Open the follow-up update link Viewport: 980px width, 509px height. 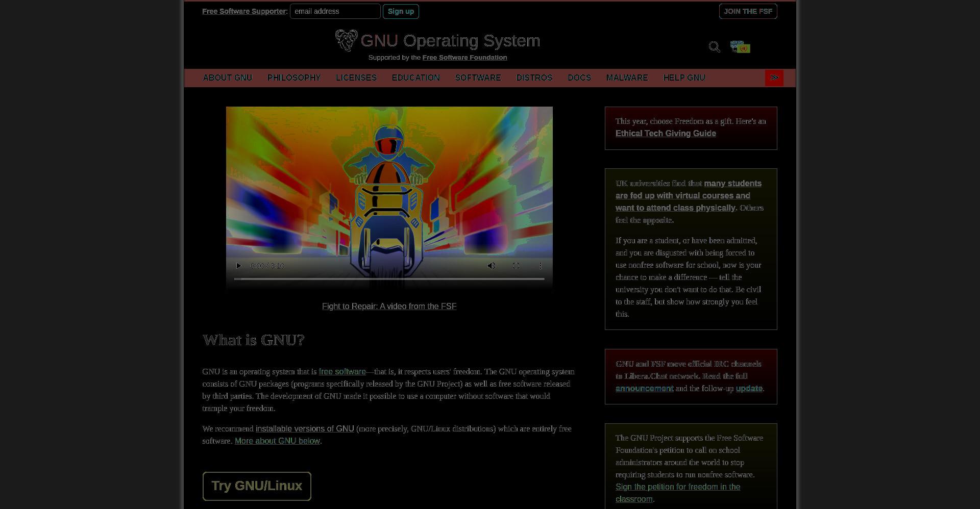[749, 388]
